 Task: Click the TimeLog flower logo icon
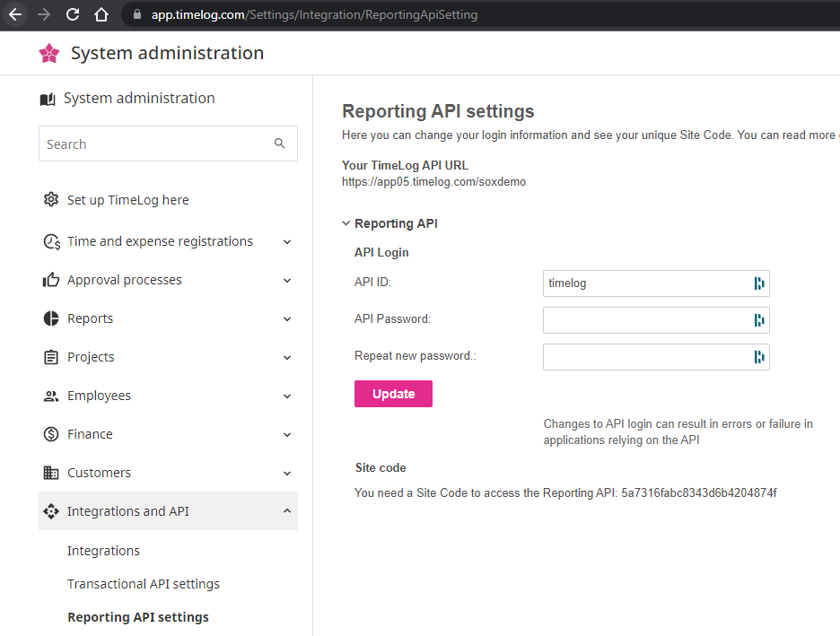coord(49,54)
